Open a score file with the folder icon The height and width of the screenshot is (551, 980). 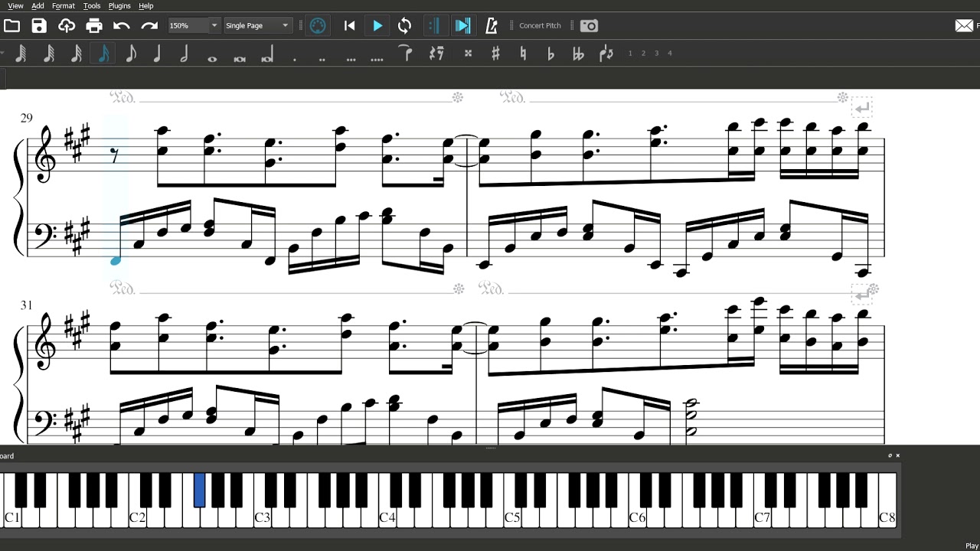[x=11, y=25]
